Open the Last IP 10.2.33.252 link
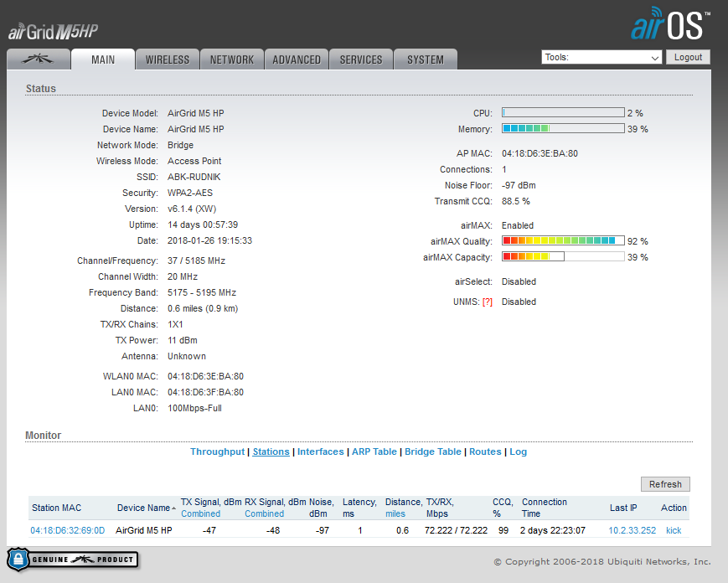Image resolution: width=728 pixels, height=583 pixels. tap(632, 530)
